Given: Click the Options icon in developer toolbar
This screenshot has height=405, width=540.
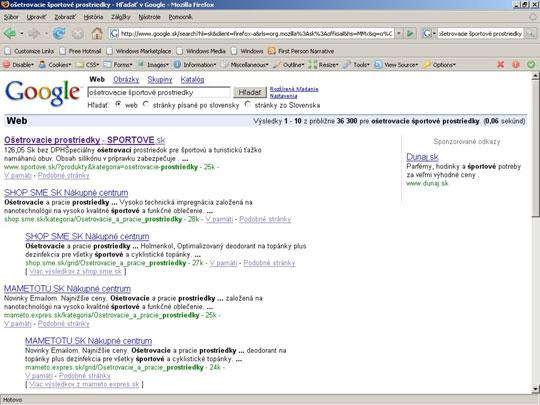Looking at the screenshot, I should (427, 64).
